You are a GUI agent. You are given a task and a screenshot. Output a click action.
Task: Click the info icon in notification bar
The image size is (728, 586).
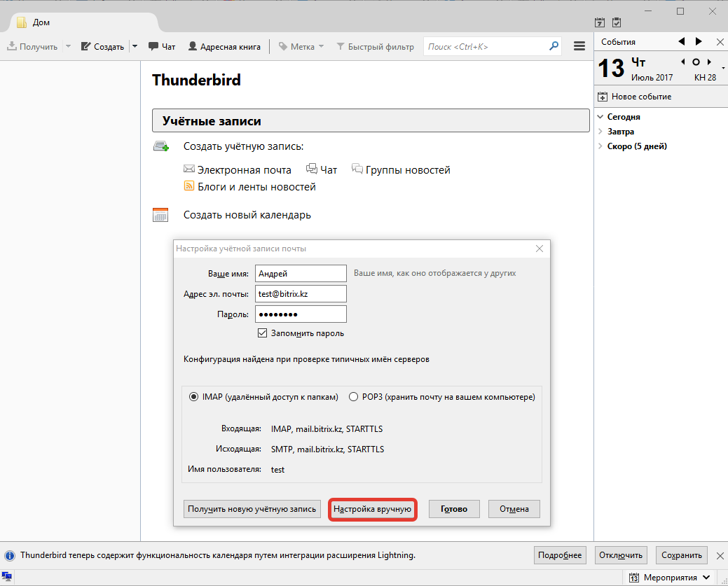click(9, 555)
